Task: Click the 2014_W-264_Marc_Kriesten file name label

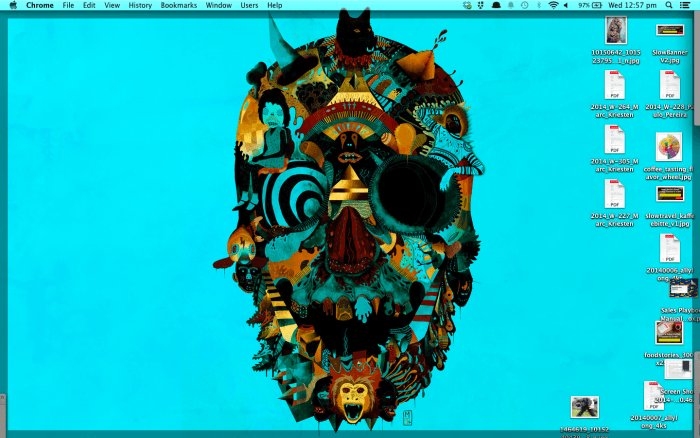Action: pos(615,111)
